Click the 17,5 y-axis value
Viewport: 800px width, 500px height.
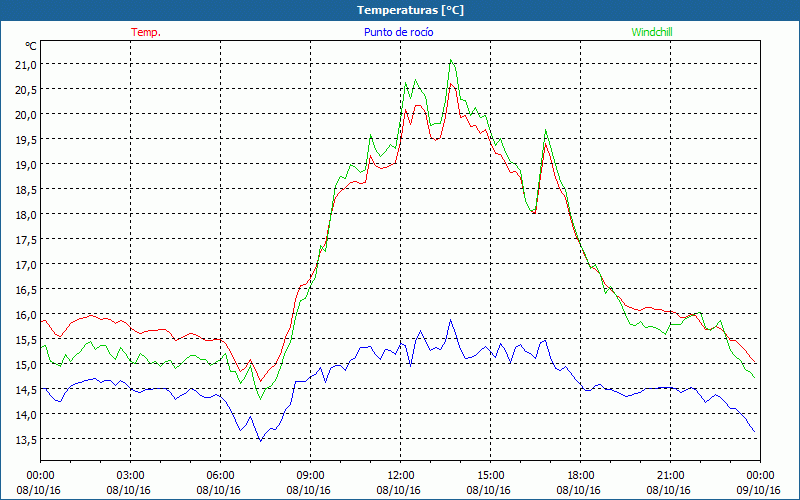click(x=26, y=239)
